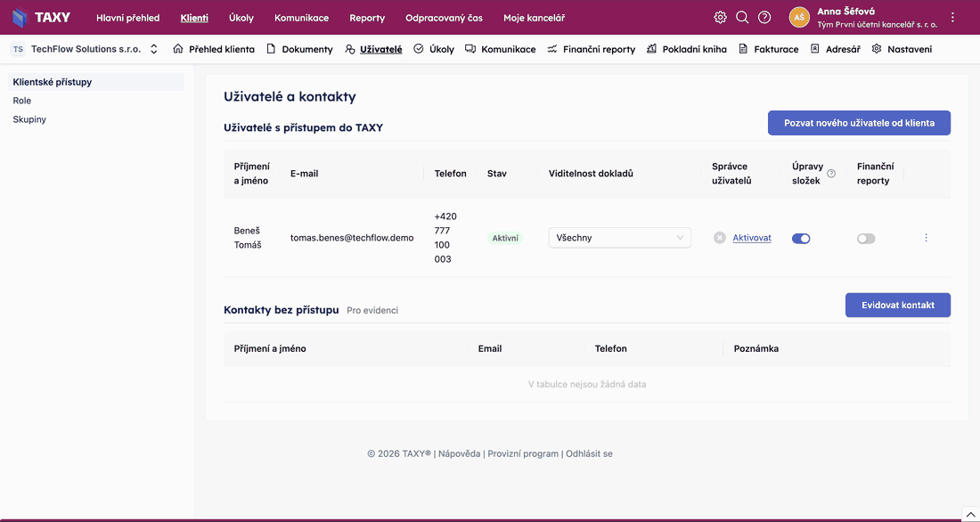The width and height of the screenshot is (980, 522).
Task: Open Komunikace in the top navigation
Action: click(301, 18)
